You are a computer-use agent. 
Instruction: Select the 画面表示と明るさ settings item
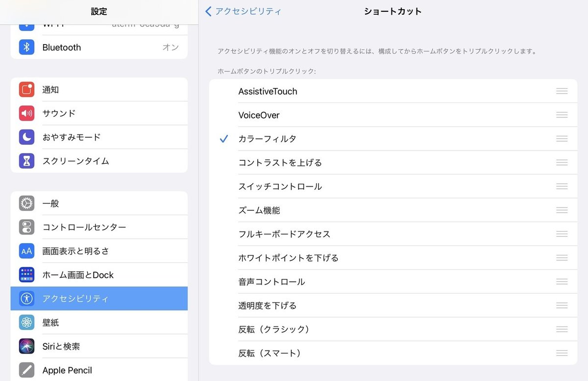pos(75,251)
